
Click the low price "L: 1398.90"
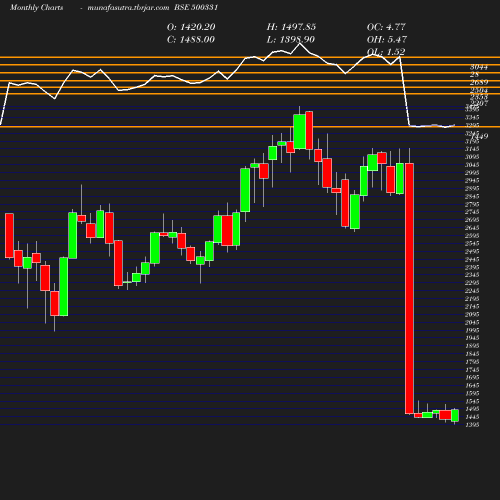[291, 40]
